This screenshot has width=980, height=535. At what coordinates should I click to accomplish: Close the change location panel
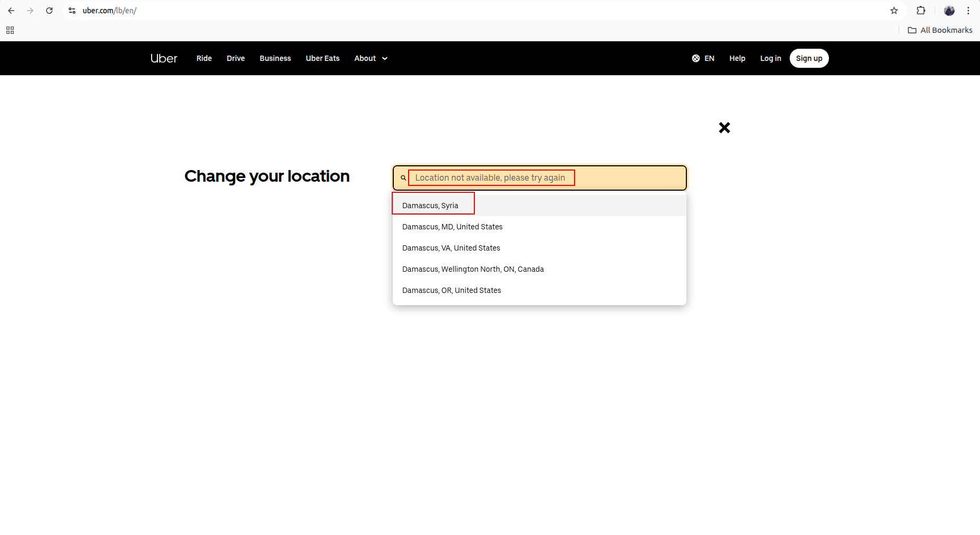tap(724, 128)
